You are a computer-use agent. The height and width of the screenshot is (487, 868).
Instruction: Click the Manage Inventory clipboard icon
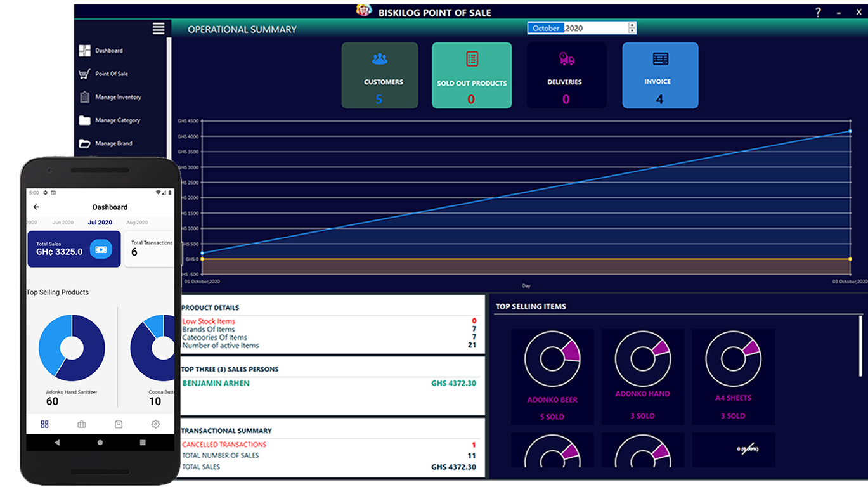tap(84, 97)
